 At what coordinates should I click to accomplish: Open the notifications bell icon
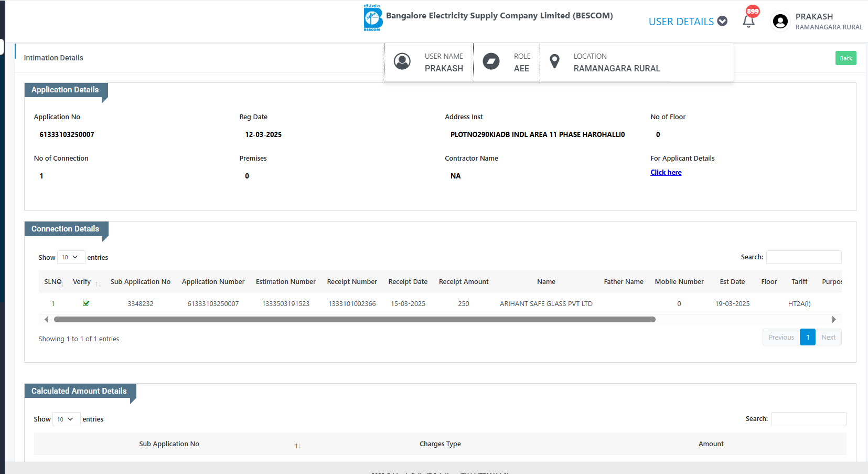748,21
